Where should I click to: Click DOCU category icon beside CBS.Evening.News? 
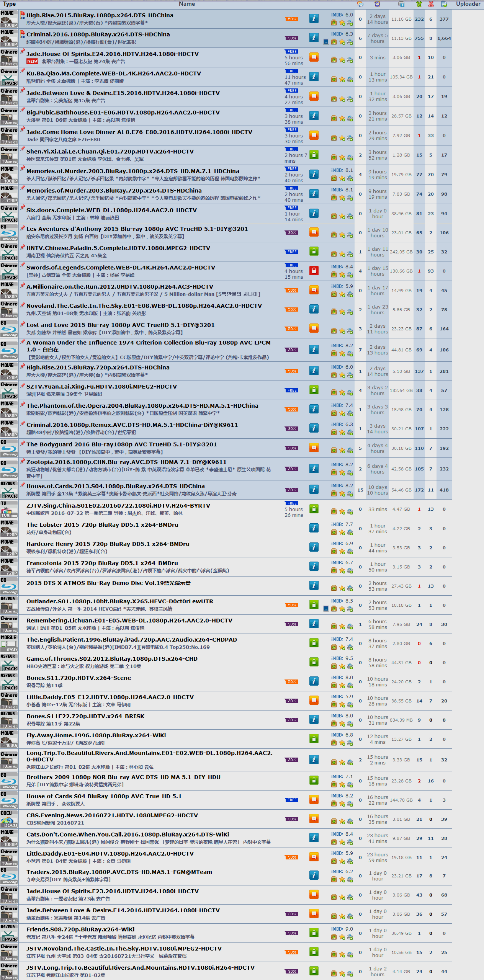[9, 819]
